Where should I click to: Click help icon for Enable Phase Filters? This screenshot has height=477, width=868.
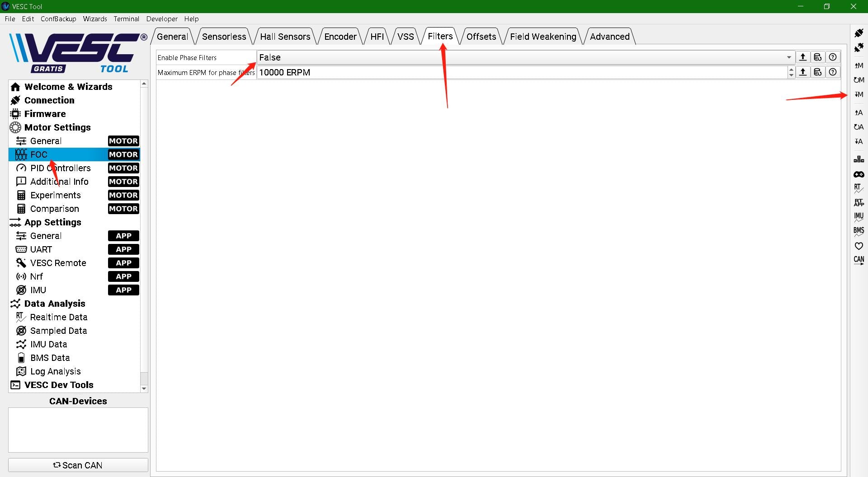pyautogui.click(x=833, y=57)
